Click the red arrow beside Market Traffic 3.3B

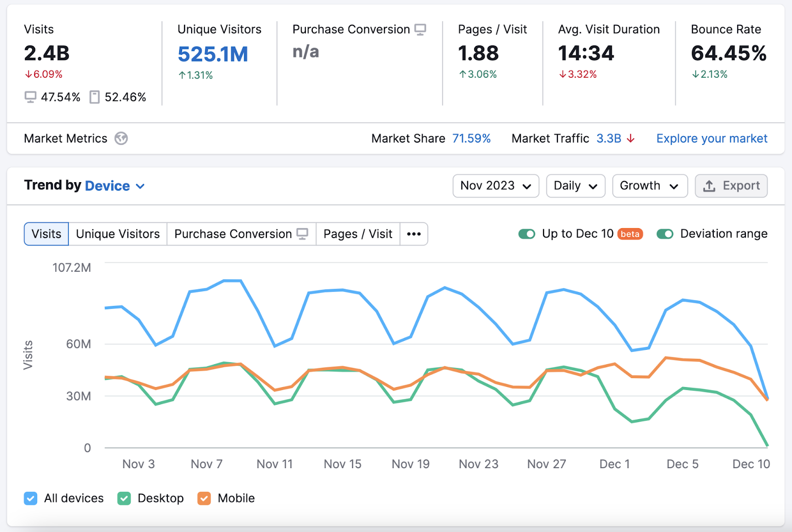(x=631, y=139)
